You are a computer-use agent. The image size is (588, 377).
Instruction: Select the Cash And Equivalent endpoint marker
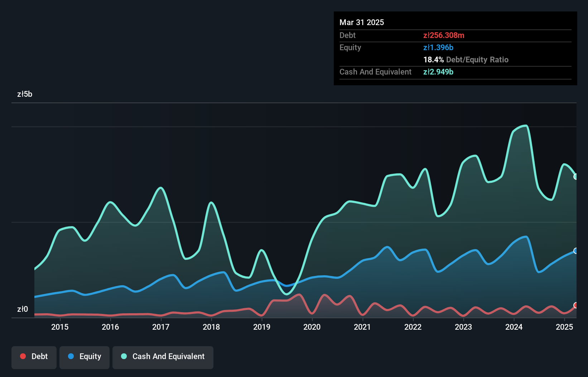coord(575,177)
